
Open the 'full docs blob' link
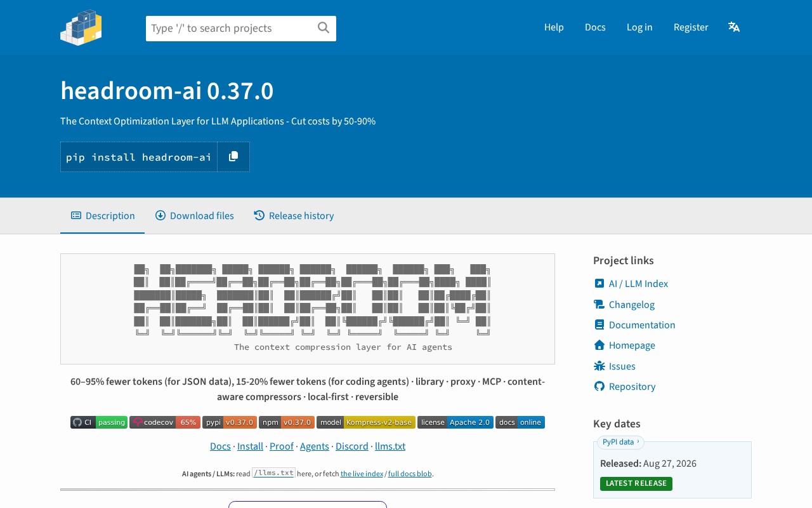410,474
